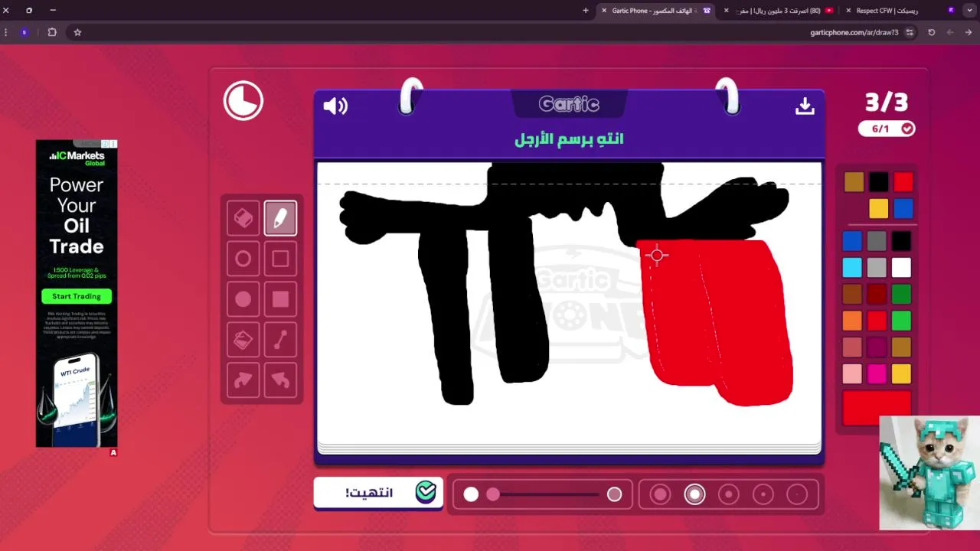The image size is (980, 551).
Task: Select the smallest brush size dot
Action: [797, 494]
